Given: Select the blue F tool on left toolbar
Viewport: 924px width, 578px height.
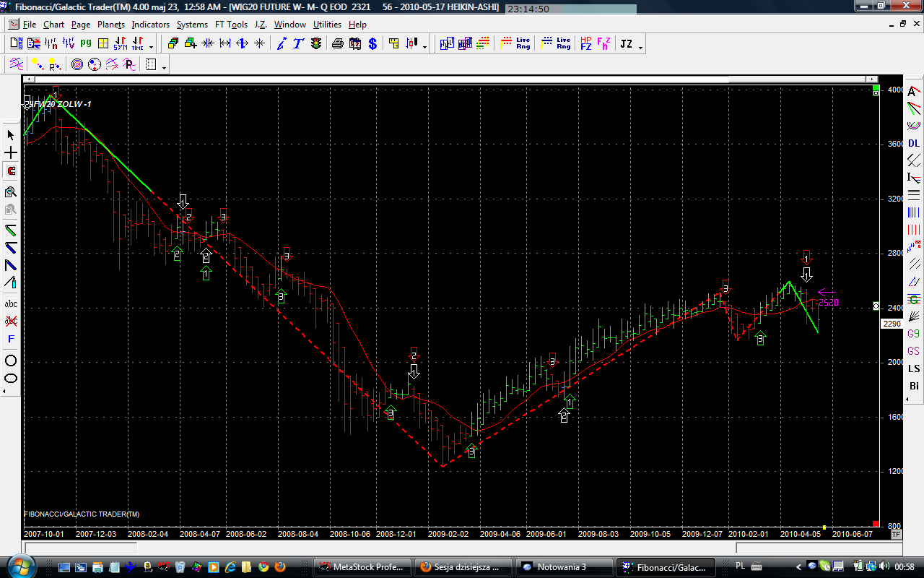Looking at the screenshot, I should coord(11,339).
